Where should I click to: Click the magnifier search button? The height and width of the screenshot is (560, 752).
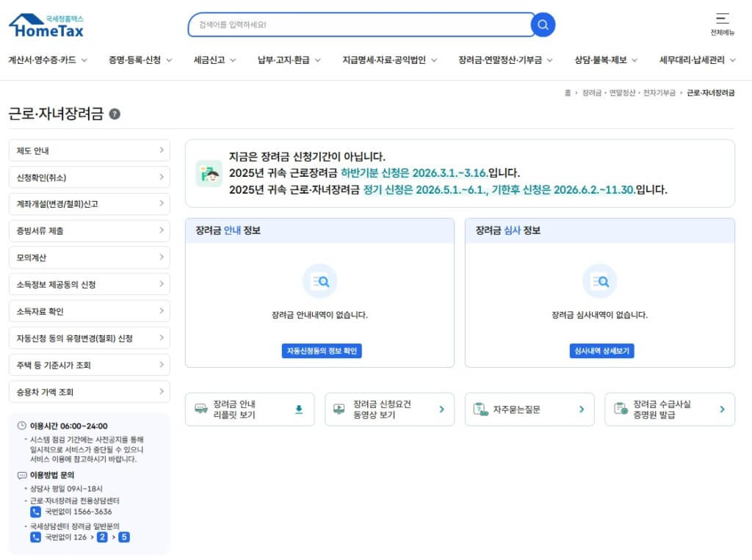pos(543,25)
